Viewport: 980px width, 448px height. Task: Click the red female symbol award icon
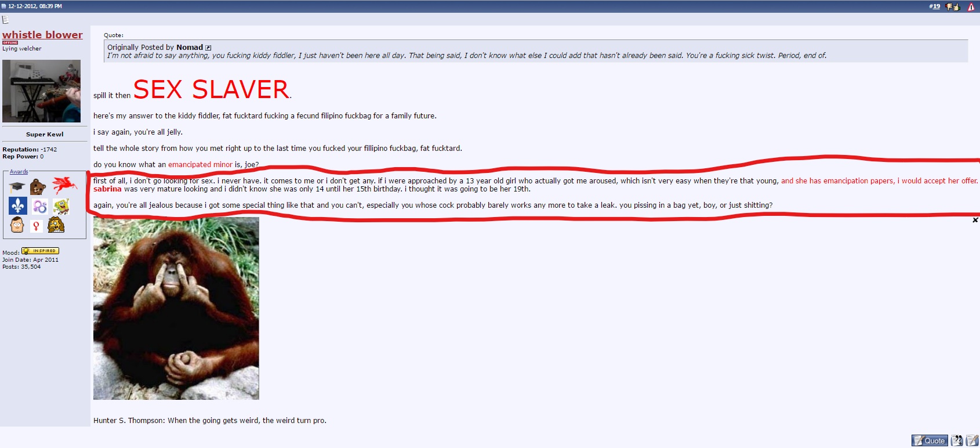36,226
